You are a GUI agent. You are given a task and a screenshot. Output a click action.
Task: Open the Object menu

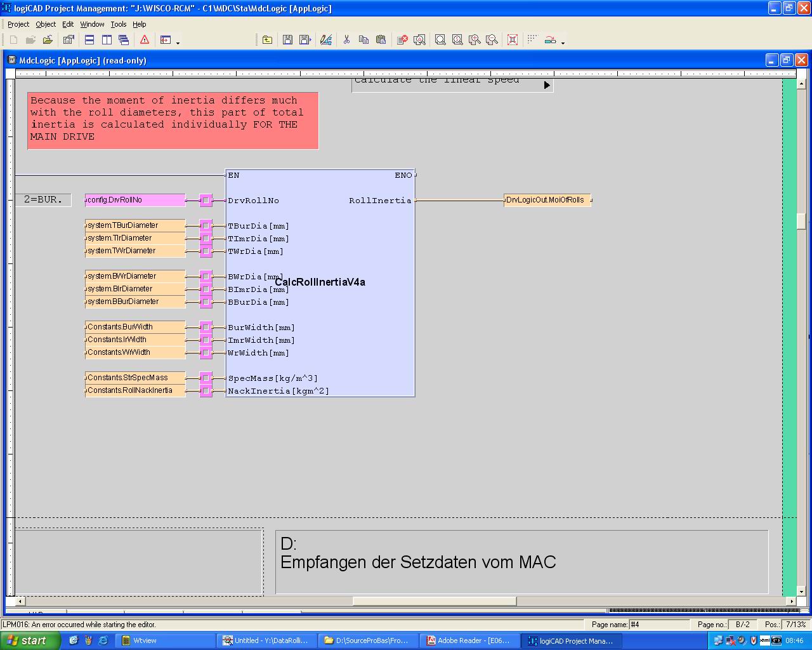point(46,24)
